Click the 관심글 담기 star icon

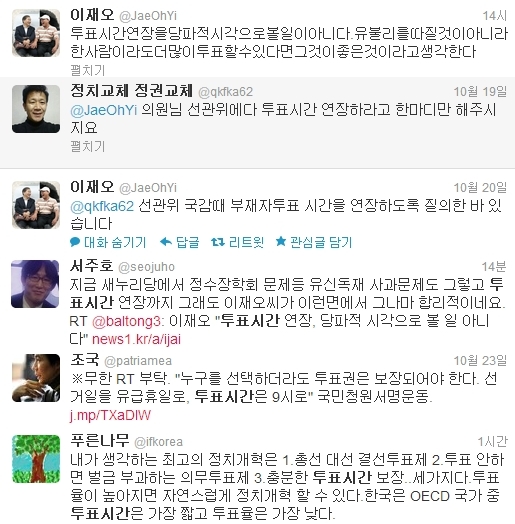pos(281,241)
